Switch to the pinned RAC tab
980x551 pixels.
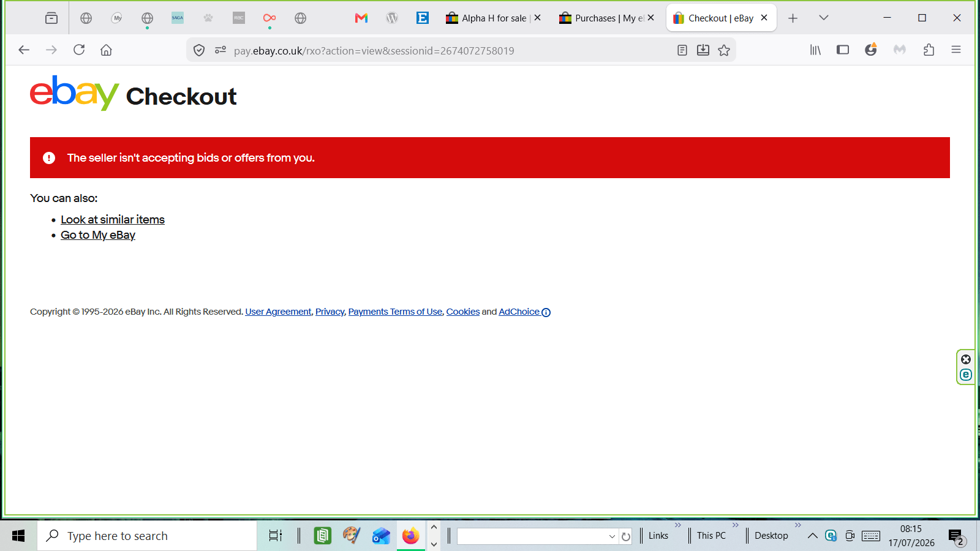pyautogui.click(x=239, y=18)
